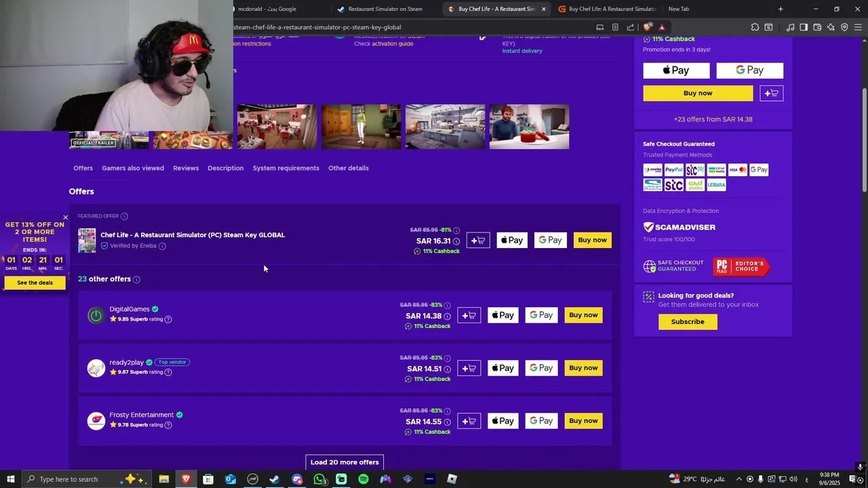Open info icon next to SAR 16.31 price

pyautogui.click(x=456, y=241)
